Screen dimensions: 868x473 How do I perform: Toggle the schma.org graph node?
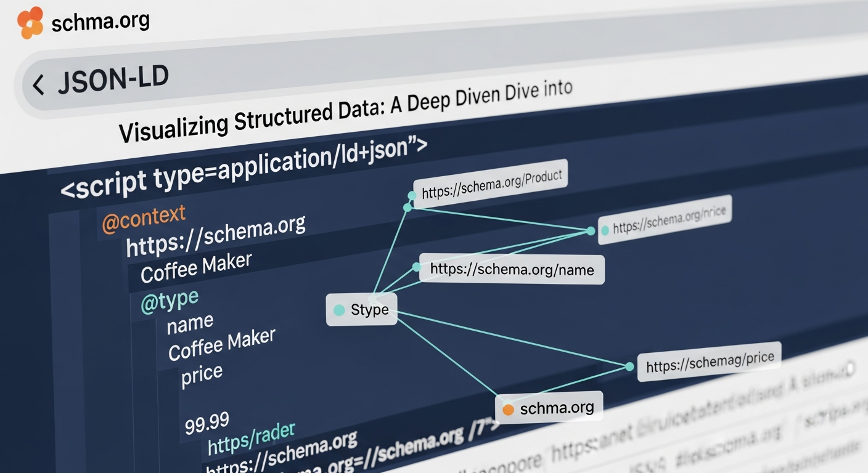point(549,406)
